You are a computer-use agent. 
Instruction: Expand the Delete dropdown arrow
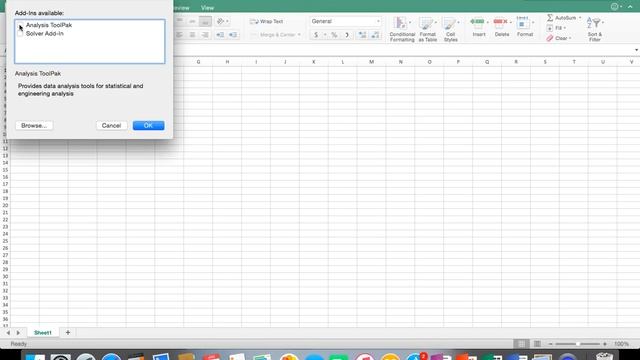coord(511,22)
